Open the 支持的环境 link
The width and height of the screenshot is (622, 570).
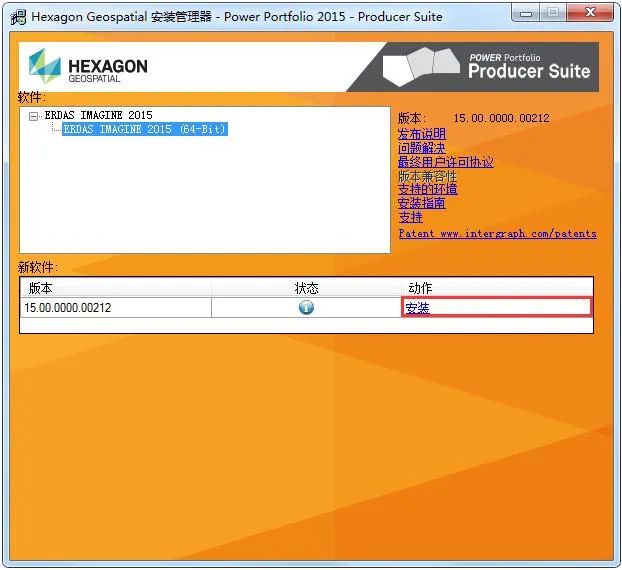click(428, 189)
